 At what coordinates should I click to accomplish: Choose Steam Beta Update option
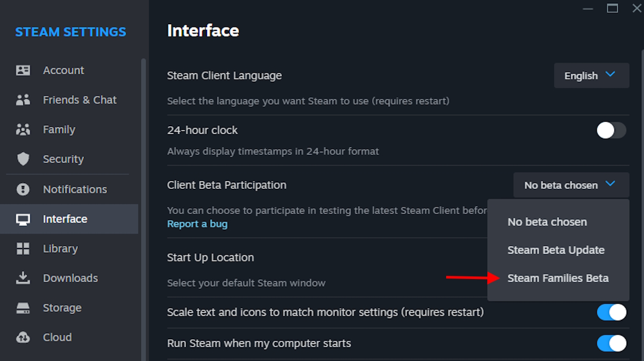click(556, 250)
